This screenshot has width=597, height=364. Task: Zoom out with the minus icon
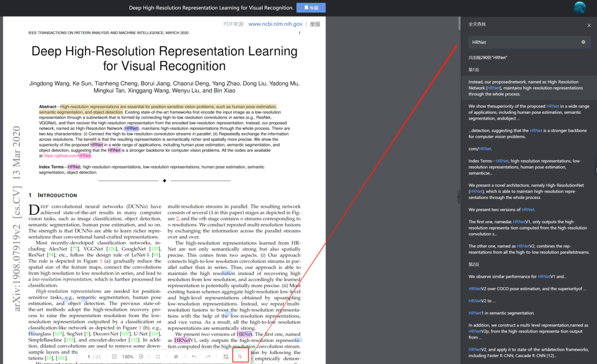coord(114,357)
